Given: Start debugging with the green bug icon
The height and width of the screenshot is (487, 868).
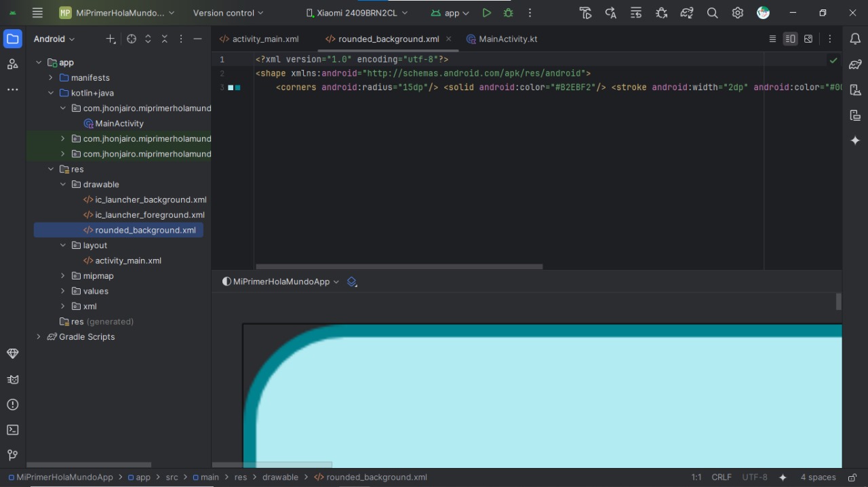Looking at the screenshot, I should (x=508, y=13).
